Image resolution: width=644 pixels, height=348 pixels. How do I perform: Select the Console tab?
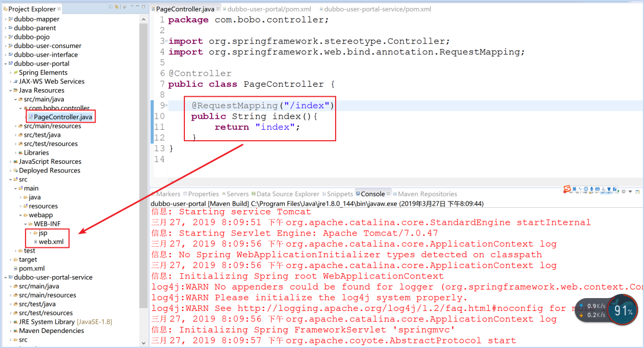pyautogui.click(x=373, y=194)
